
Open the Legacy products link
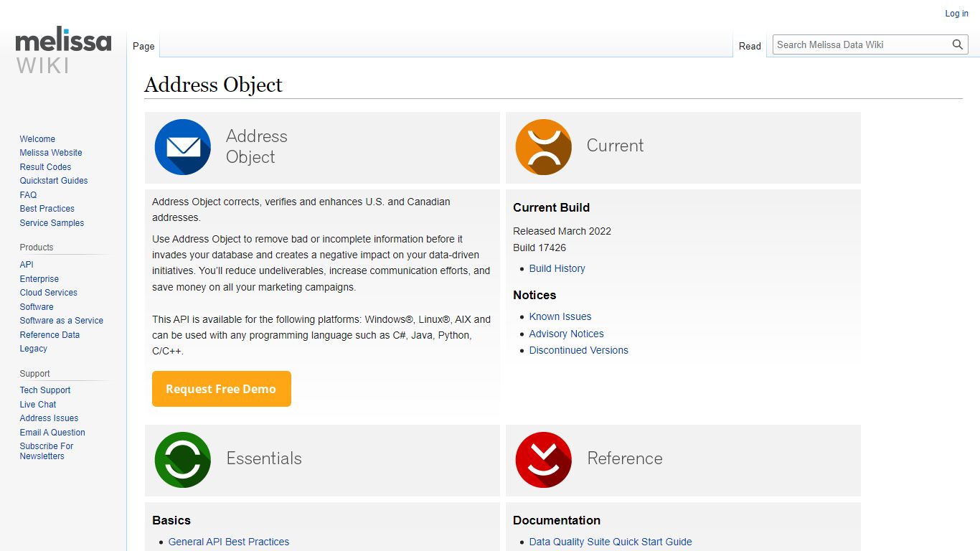coord(33,349)
